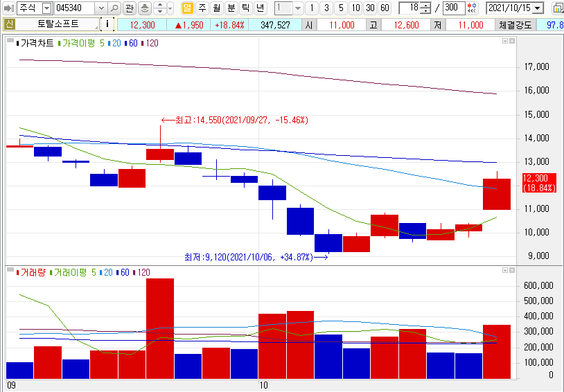Select the 5 interval button
The image size is (564, 392).
341,8
